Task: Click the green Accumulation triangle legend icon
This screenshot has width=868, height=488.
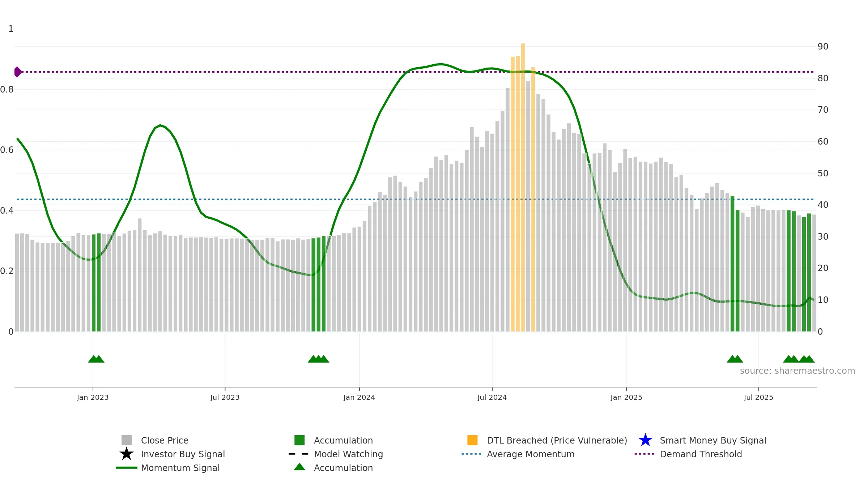Action: click(299, 467)
